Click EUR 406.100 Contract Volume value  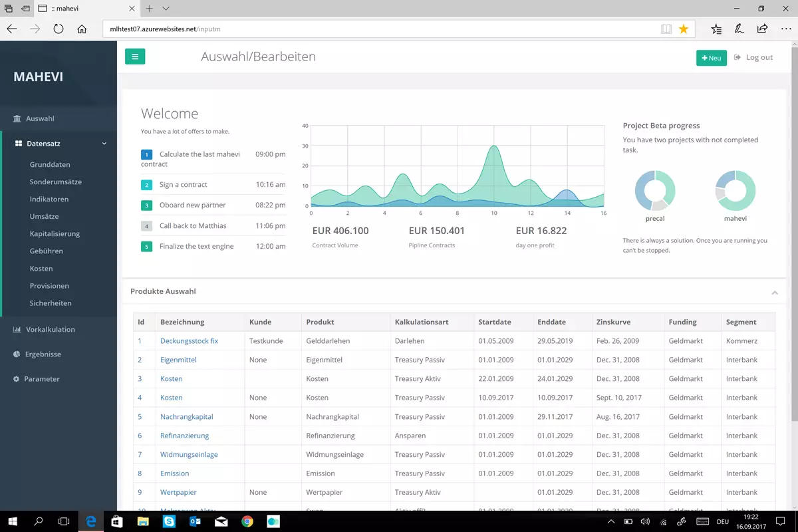tap(340, 231)
